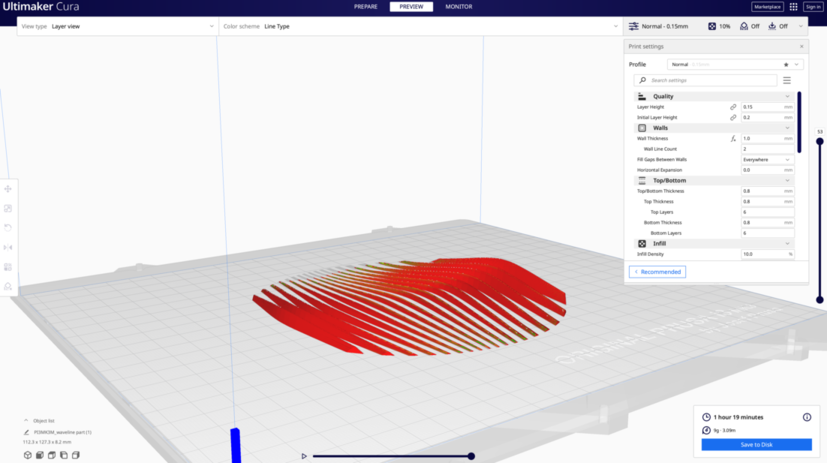Collapse the Top/Bottom settings section

click(x=713, y=180)
